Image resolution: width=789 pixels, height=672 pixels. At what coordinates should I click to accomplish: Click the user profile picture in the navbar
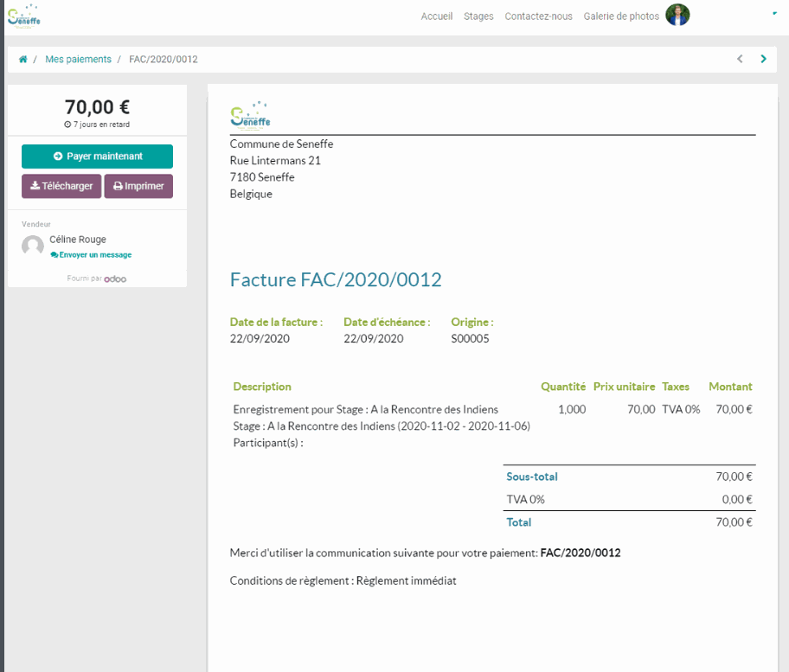pos(678,15)
